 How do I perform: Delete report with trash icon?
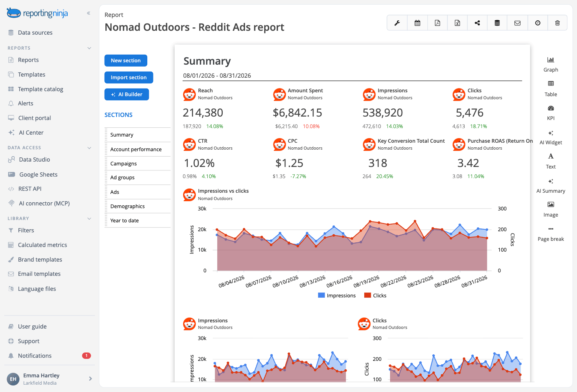click(x=557, y=23)
